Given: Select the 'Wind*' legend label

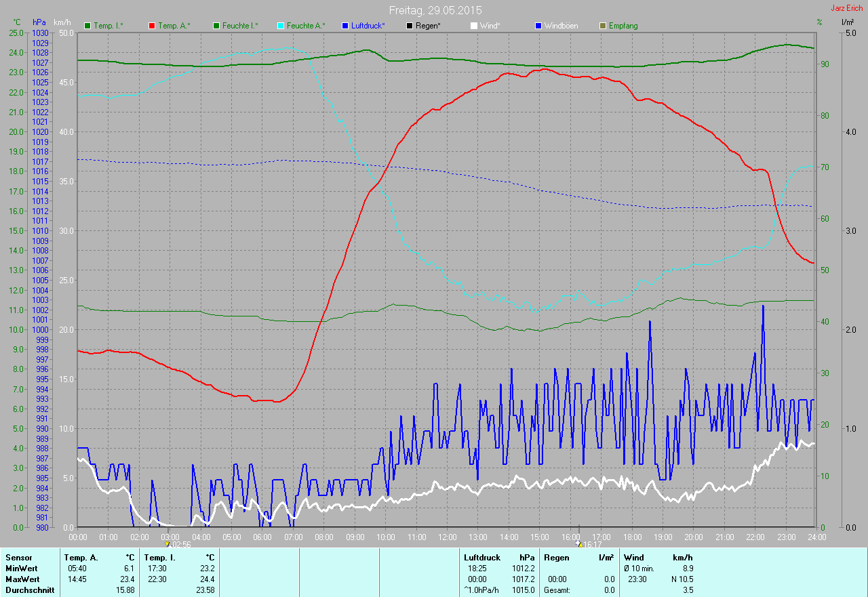Looking at the screenshot, I should click(x=490, y=26).
